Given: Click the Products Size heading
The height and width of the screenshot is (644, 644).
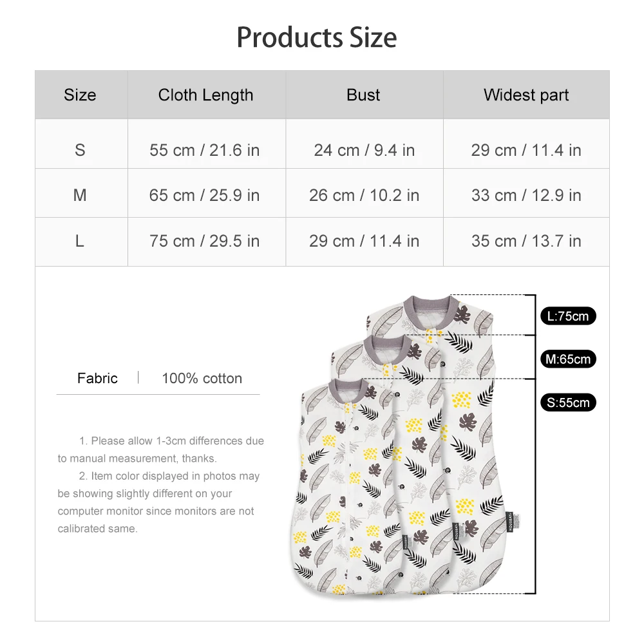Looking at the screenshot, I should click(317, 37).
